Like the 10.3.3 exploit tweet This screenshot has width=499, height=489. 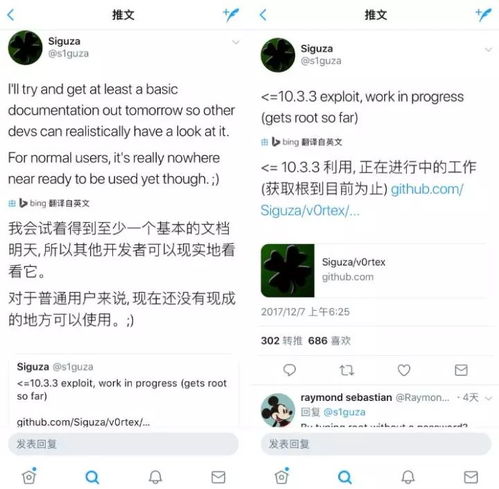404,370
